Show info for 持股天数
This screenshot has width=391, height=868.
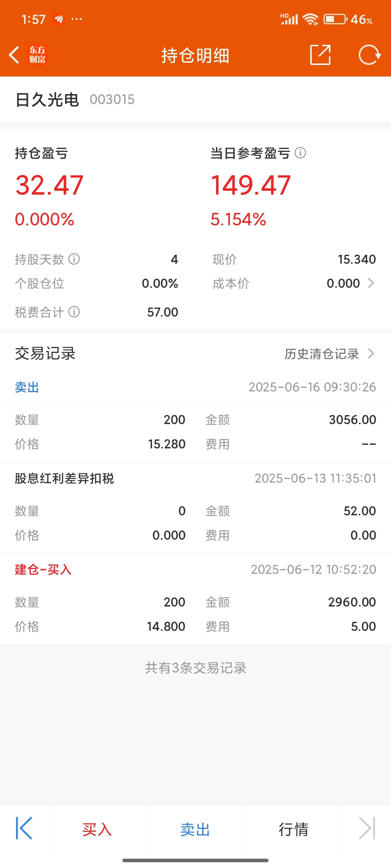[74, 259]
